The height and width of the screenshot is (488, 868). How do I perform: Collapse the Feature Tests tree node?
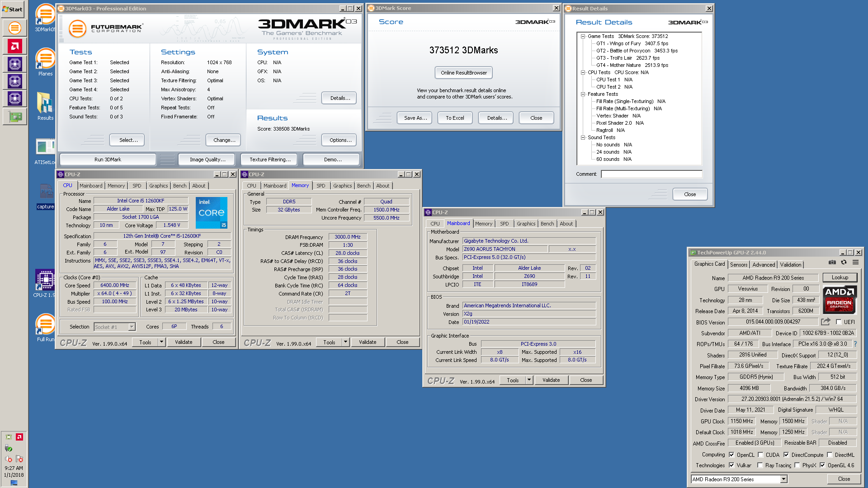pos(583,94)
